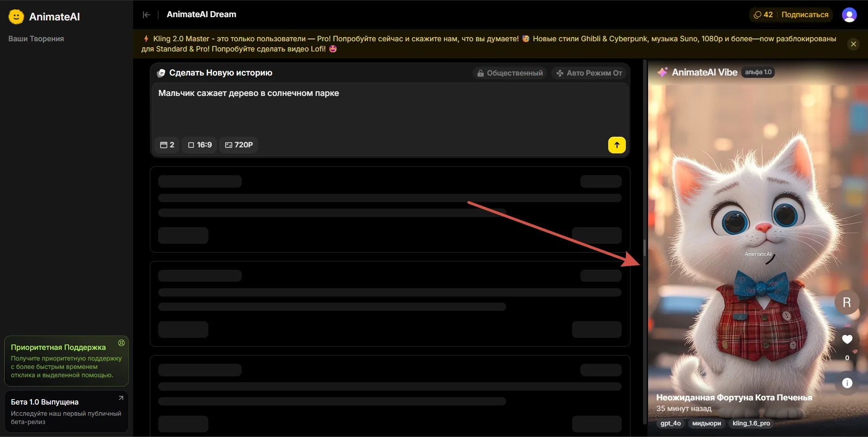Like the cat video with heart icon
Image resolution: width=868 pixels, height=437 pixels.
[x=847, y=339]
